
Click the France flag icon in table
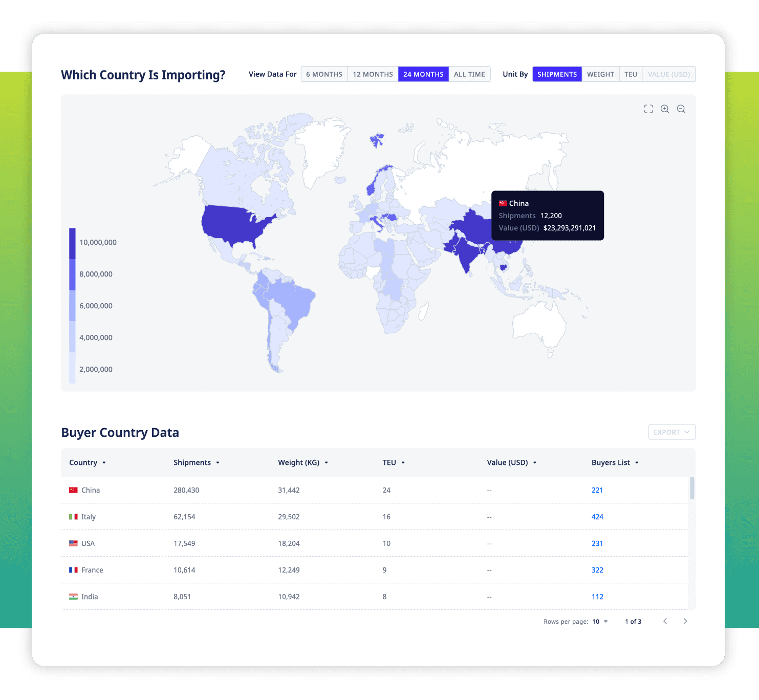coord(73,570)
